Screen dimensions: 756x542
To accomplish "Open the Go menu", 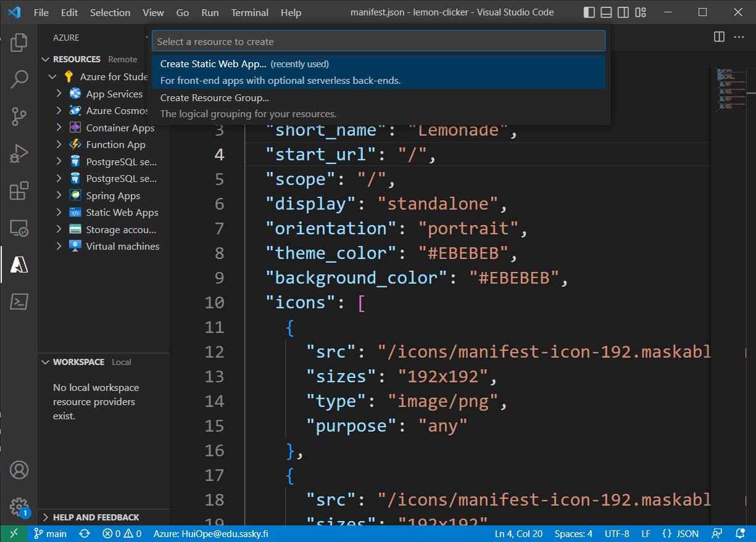I will (183, 12).
